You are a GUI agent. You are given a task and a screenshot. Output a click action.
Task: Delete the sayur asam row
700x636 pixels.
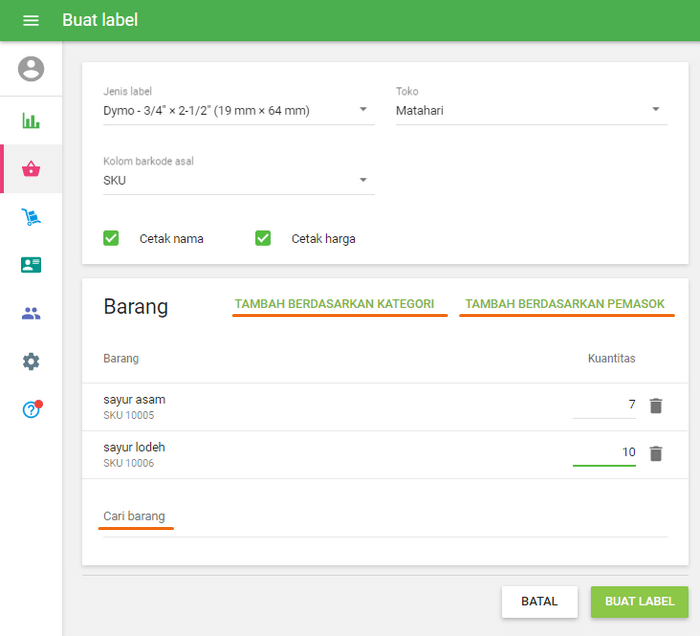tap(656, 405)
